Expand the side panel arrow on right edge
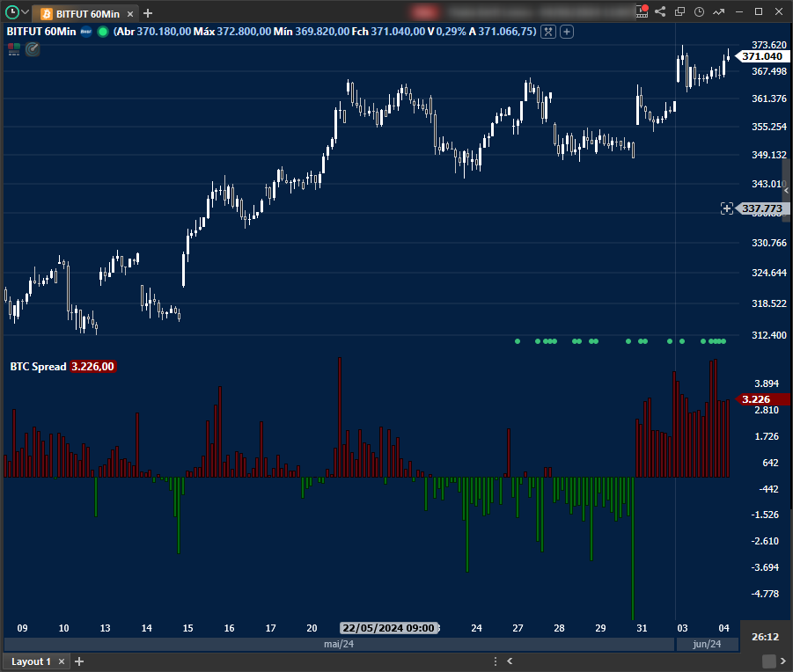 [786, 191]
